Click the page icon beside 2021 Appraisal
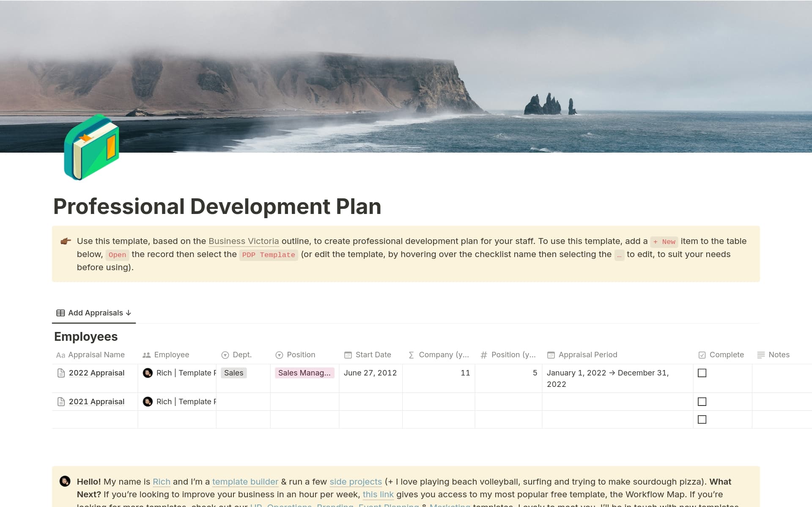Viewport: 812px width, 507px height. point(61,402)
